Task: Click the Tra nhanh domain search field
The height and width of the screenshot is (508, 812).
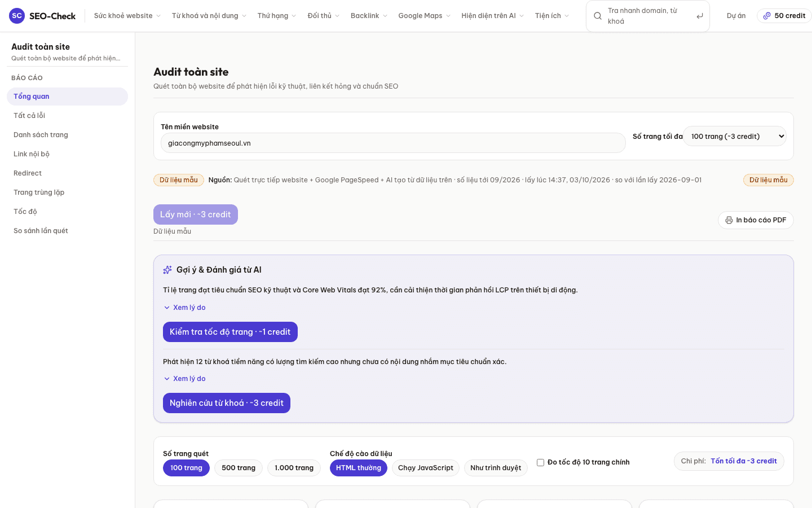Action: pyautogui.click(x=648, y=16)
